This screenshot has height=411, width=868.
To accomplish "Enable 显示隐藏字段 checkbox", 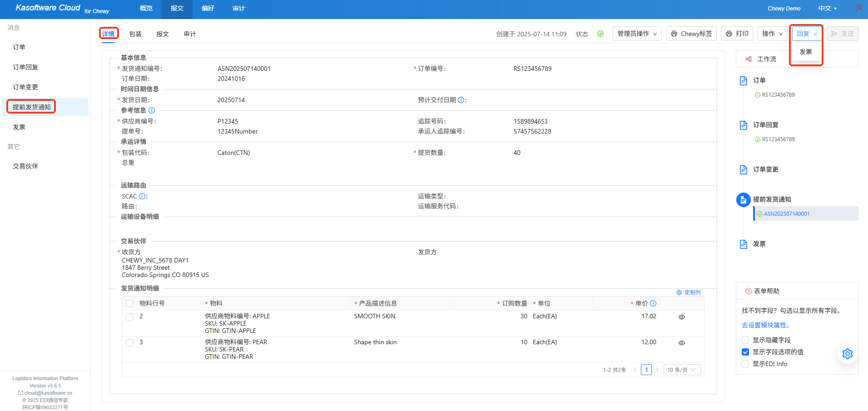I will pyautogui.click(x=745, y=340).
